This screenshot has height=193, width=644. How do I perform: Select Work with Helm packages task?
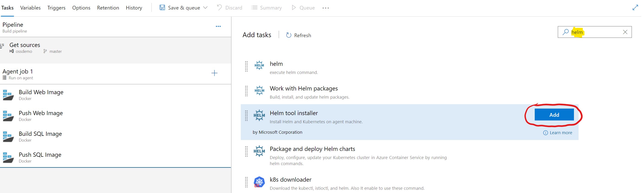point(409,92)
